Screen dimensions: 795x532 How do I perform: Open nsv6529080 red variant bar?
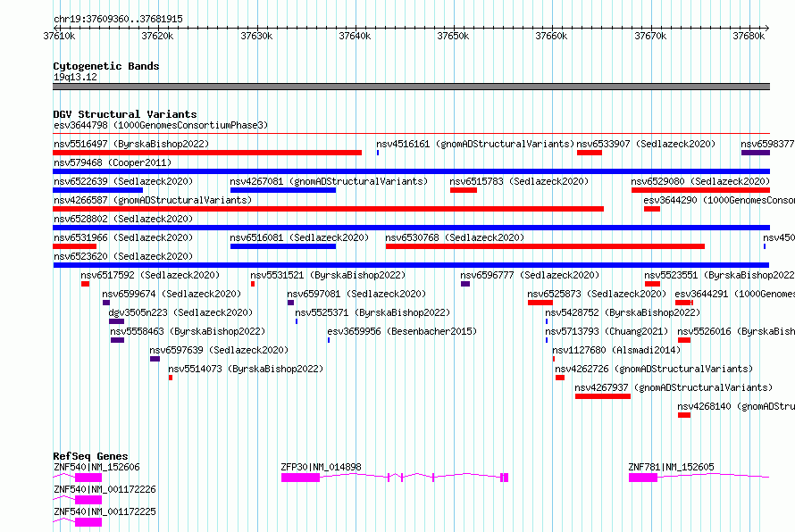700,190
